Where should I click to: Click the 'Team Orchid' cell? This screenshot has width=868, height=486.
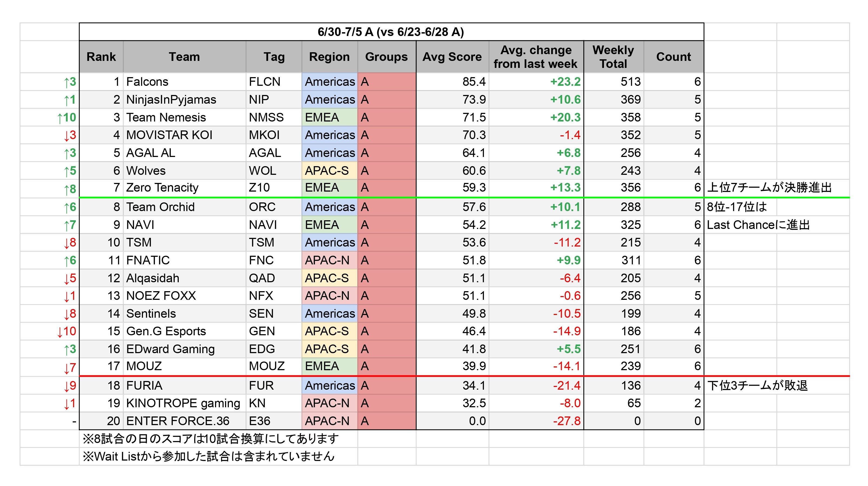coord(184,207)
